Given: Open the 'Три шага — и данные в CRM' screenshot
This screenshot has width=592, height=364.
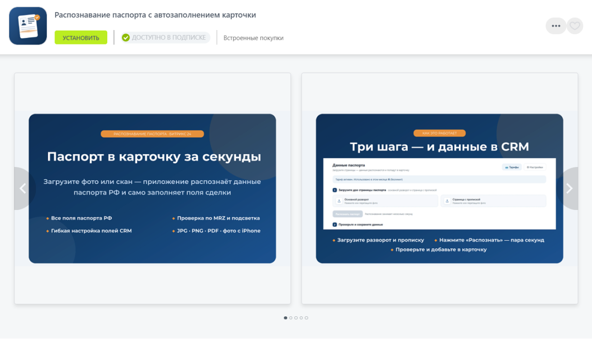Looking at the screenshot, I should point(440,188).
